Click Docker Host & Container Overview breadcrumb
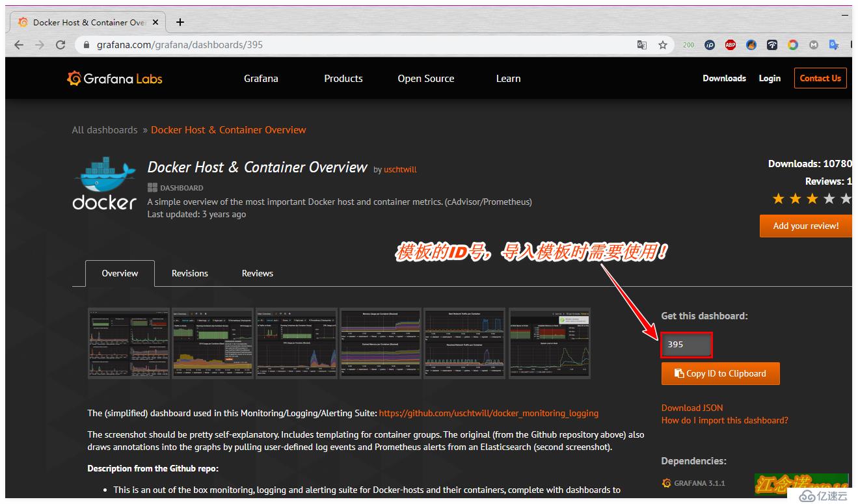Image resolution: width=858 pixels, height=504 pixels. [228, 130]
